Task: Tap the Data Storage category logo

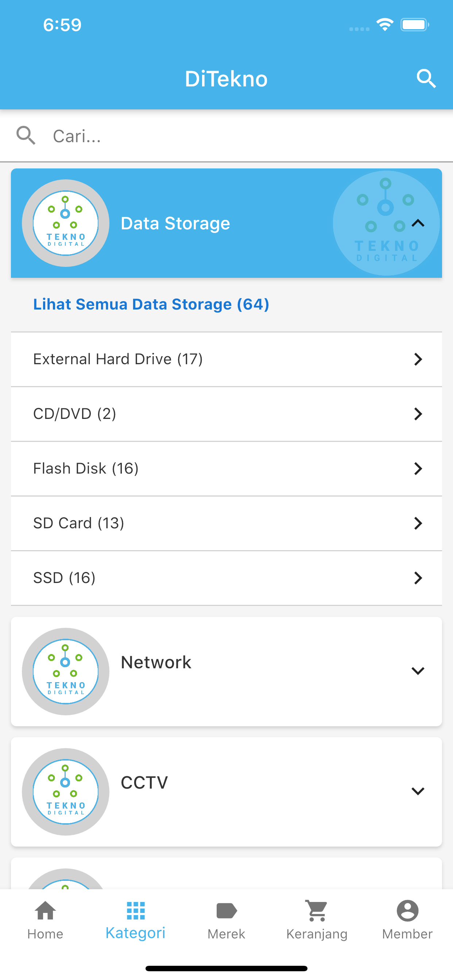Action: (x=66, y=223)
